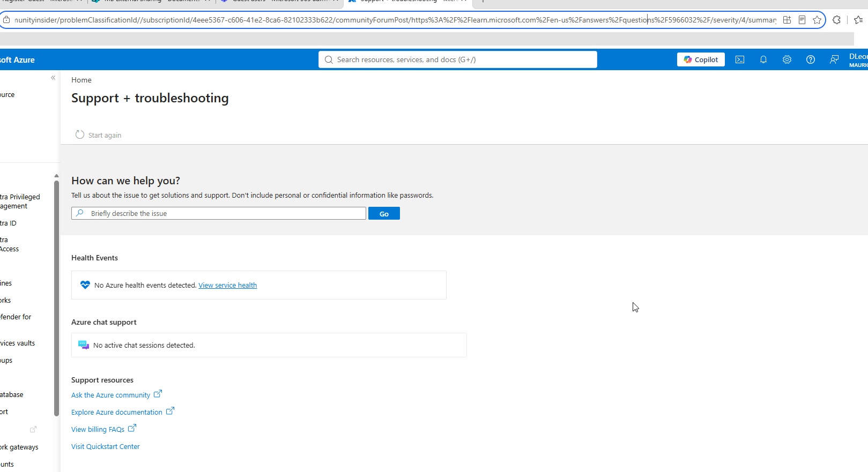Open the Visit Quickstart Center link
The image size is (868, 472).
[106, 446]
